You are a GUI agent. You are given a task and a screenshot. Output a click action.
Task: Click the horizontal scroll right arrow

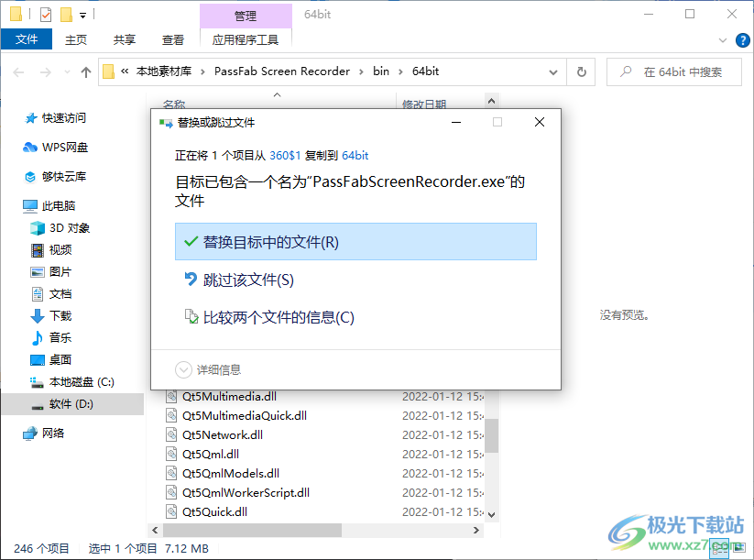(476, 530)
